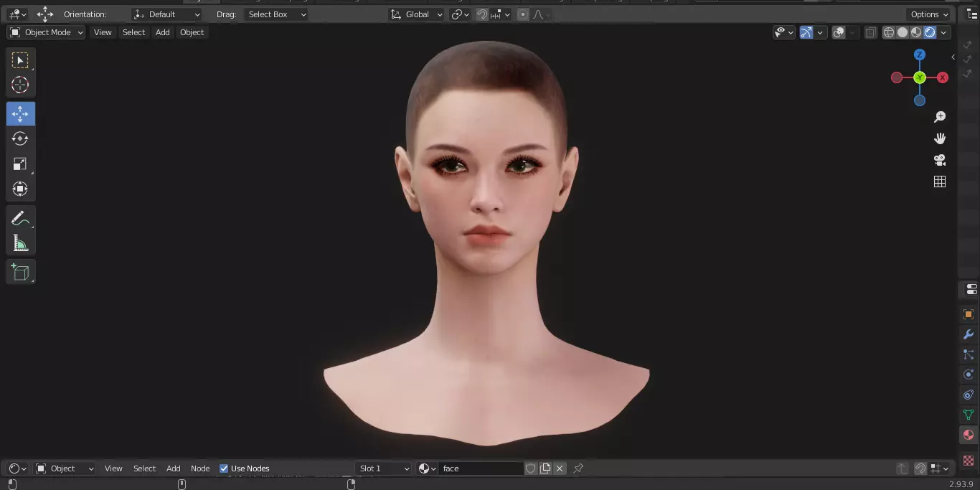Click the face material name field
Viewport: 980px width, 490px height.
point(481,468)
